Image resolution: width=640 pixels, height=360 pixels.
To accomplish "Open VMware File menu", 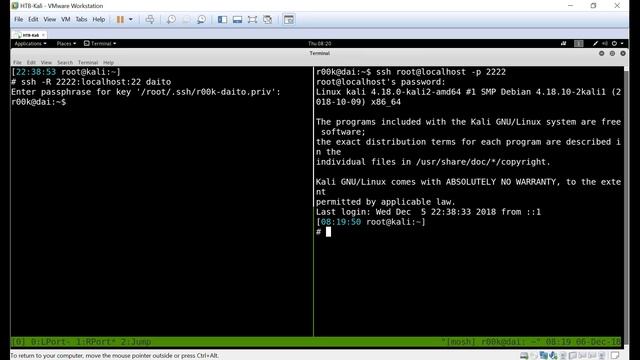I will click(19, 19).
